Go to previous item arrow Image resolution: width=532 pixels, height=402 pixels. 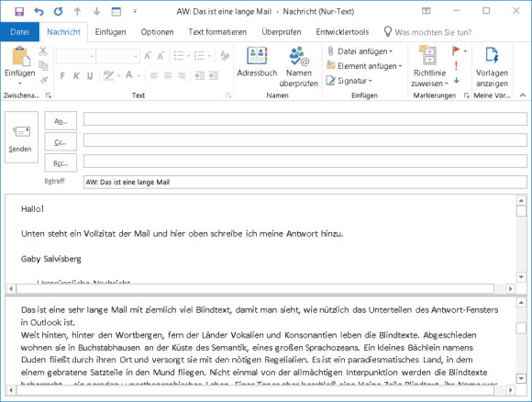click(77, 12)
